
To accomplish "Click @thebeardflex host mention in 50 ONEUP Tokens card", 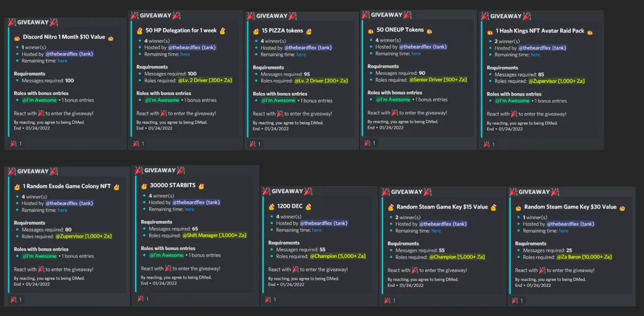I will 423,47.
